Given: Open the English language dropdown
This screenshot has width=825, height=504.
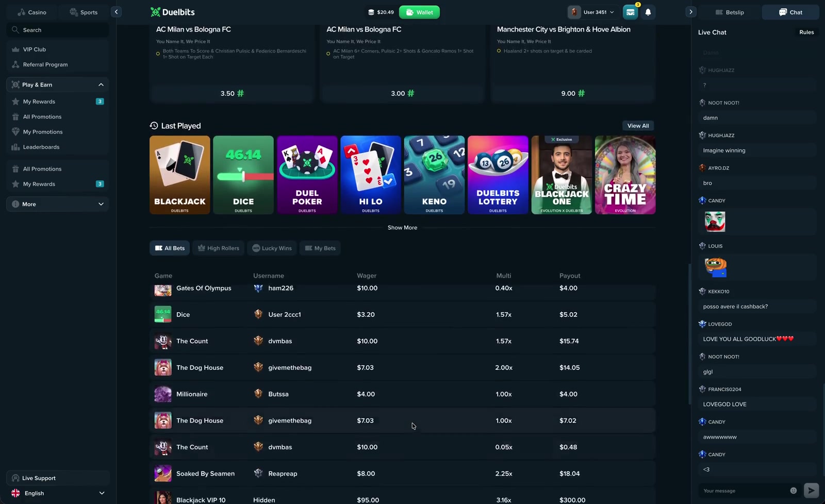Looking at the screenshot, I should 57,493.
